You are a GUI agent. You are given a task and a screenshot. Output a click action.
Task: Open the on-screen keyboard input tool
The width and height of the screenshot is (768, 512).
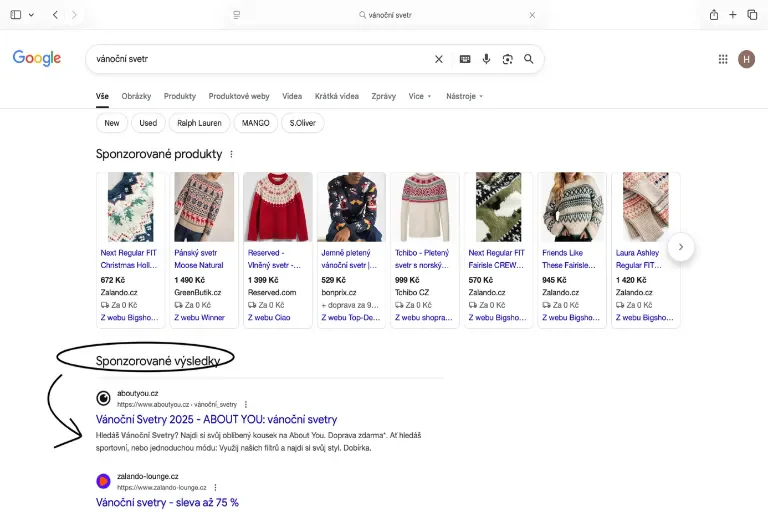coord(465,59)
